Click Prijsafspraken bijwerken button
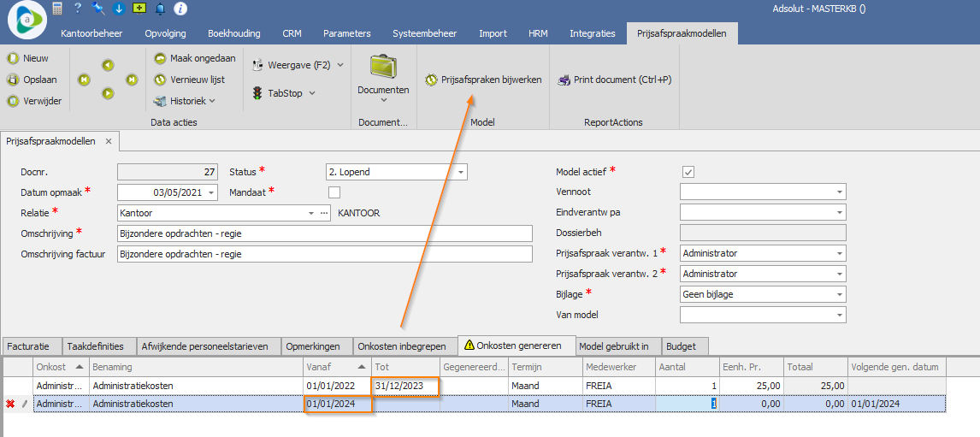Viewport: 980px width, 437px height. (x=483, y=80)
